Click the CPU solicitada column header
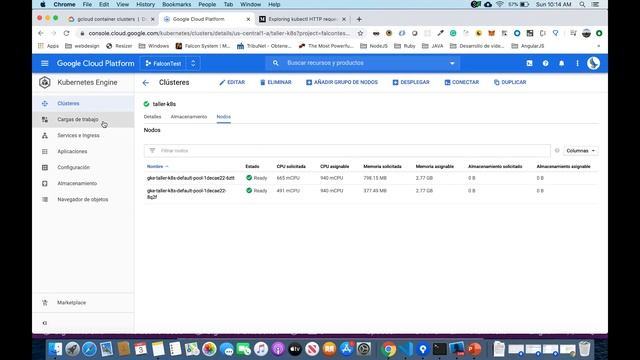Viewport: 640px width, 360px height. [x=291, y=167]
